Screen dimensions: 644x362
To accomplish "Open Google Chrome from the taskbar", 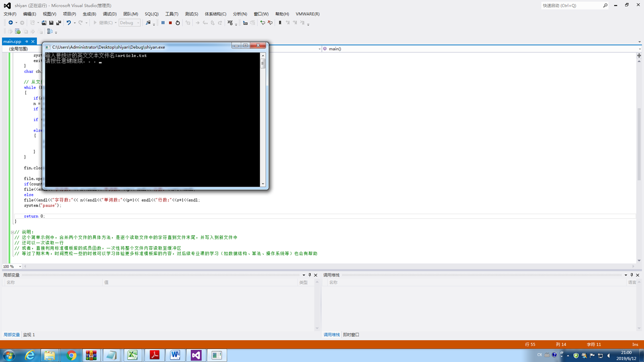I will (71, 355).
